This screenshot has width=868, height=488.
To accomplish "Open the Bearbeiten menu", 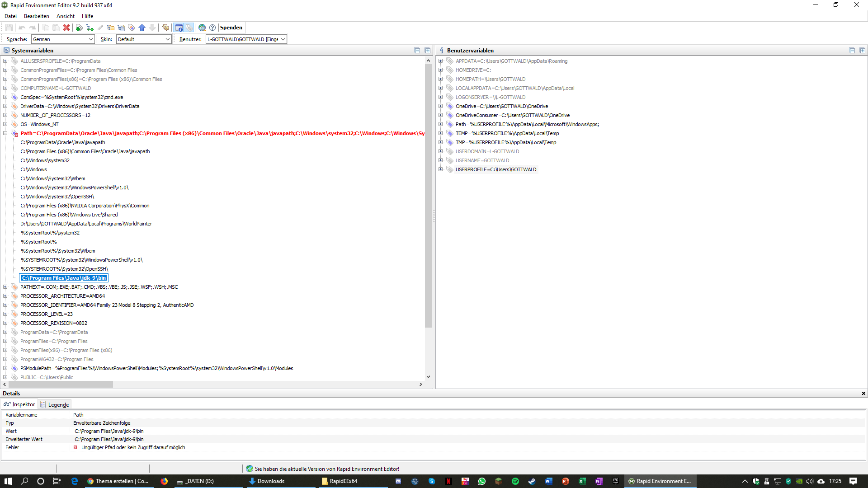I will point(36,16).
